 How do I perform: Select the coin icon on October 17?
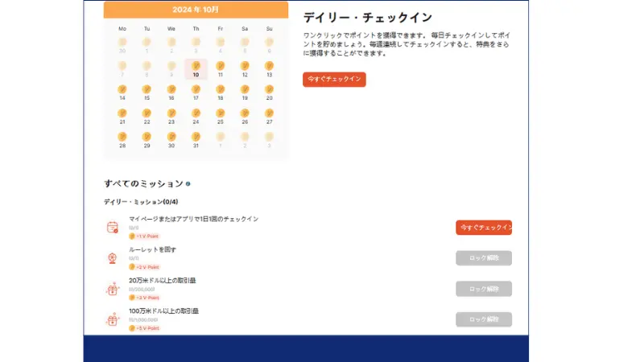point(196,89)
